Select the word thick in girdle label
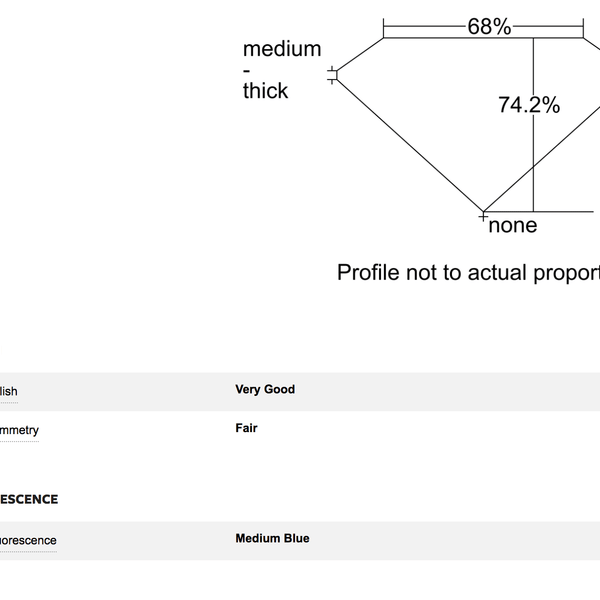Viewport: 600px width, 600px height. [x=265, y=91]
